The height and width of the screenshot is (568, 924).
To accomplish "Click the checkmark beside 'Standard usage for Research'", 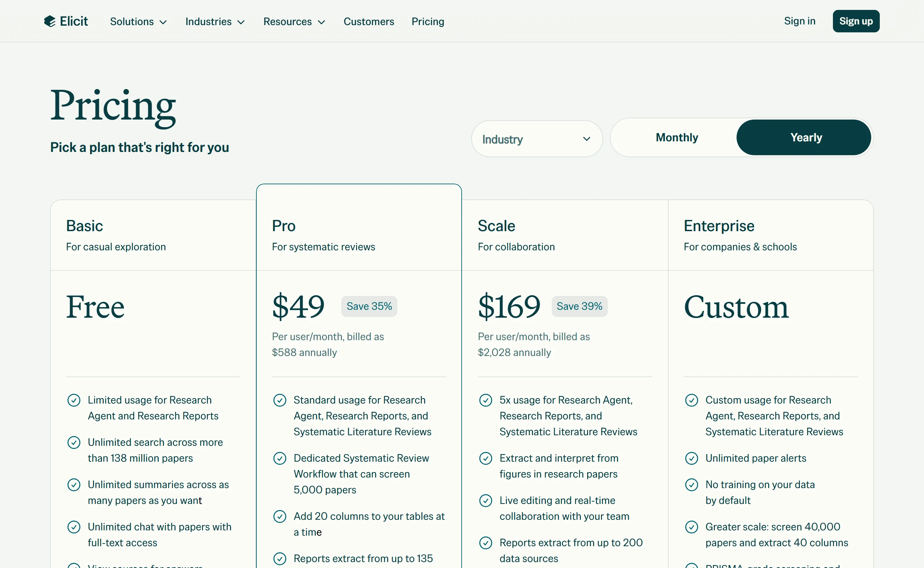I will coord(280,400).
